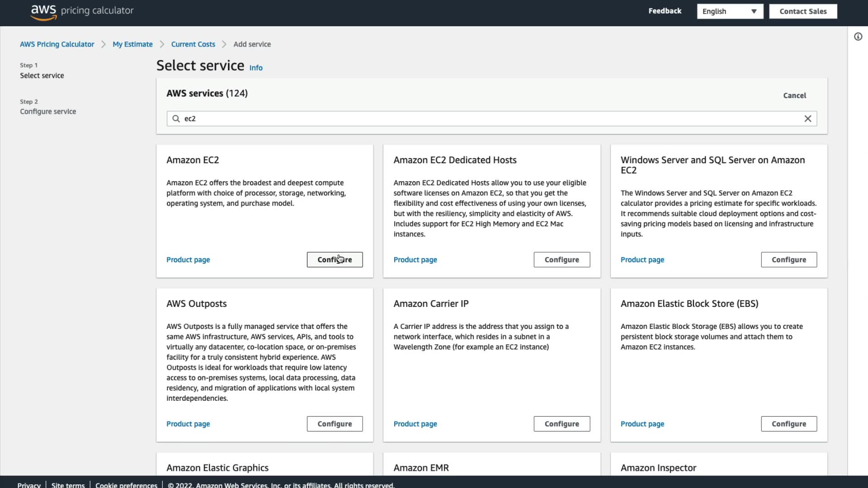Click Contact Sales button
The image size is (868, 488).
coord(802,11)
